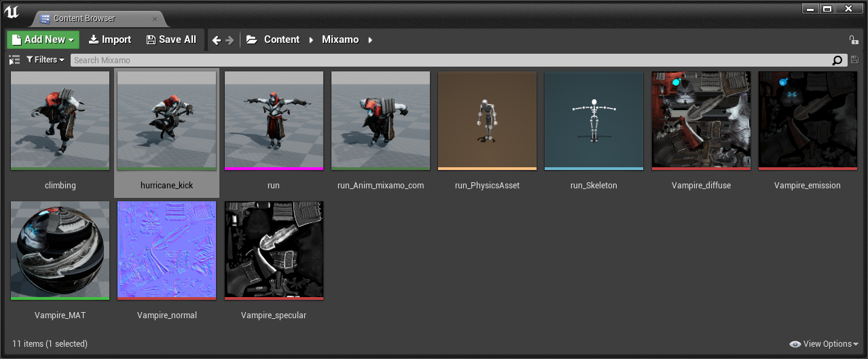Click the Search Mixamo input field
868x359 pixels.
pos(451,60)
